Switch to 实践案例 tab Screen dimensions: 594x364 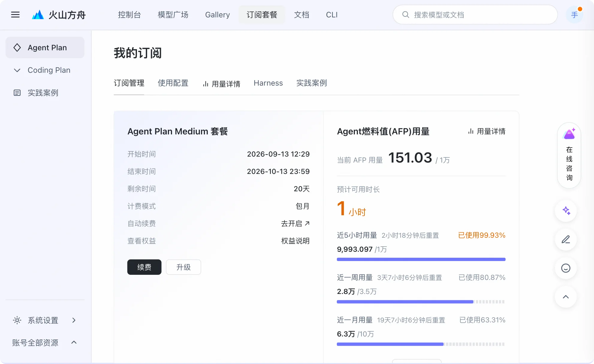coord(312,83)
